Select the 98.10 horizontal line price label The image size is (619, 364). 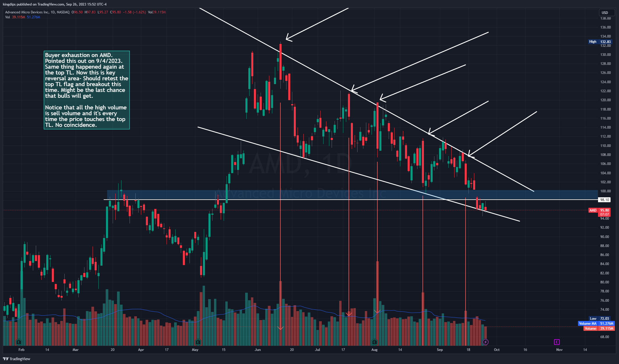(604, 200)
